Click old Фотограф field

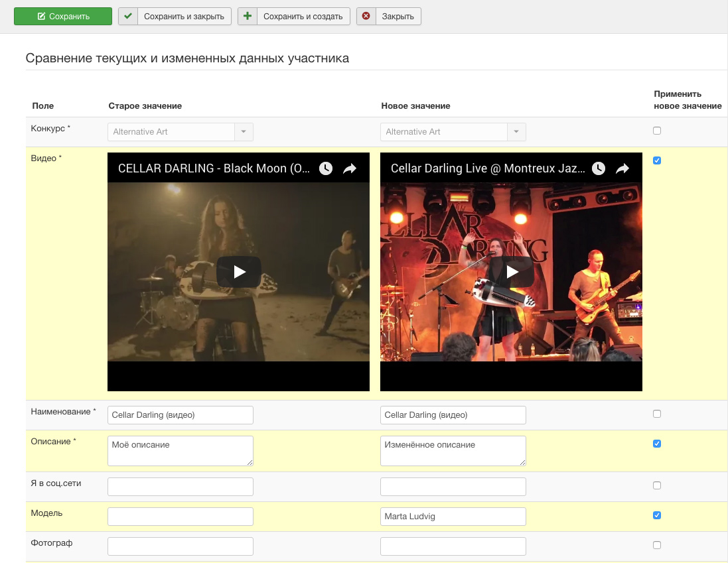click(x=180, y=546)
